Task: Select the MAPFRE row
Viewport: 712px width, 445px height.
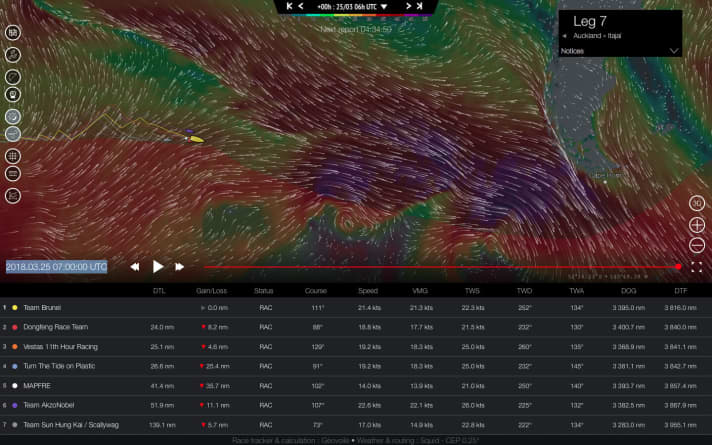Action: [x=356, y=386]
